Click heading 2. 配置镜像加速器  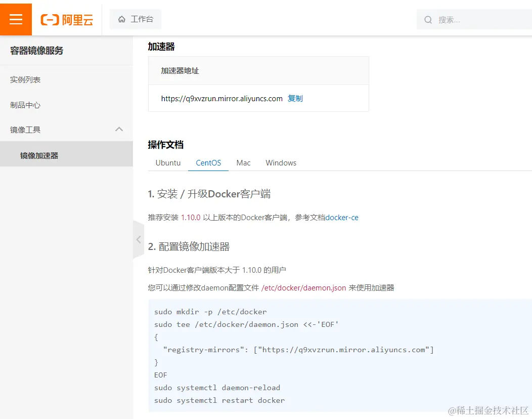[189, 246]
